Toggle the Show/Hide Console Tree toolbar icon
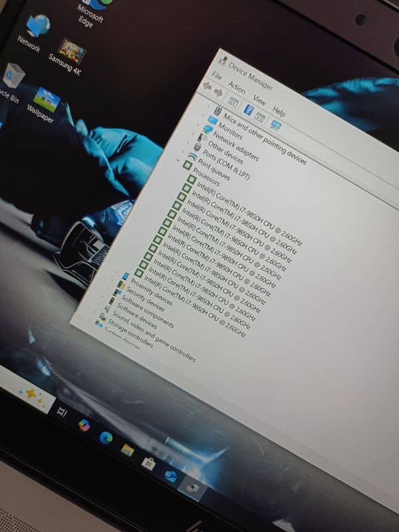The image size is (399, 532). tap(233, 101)
